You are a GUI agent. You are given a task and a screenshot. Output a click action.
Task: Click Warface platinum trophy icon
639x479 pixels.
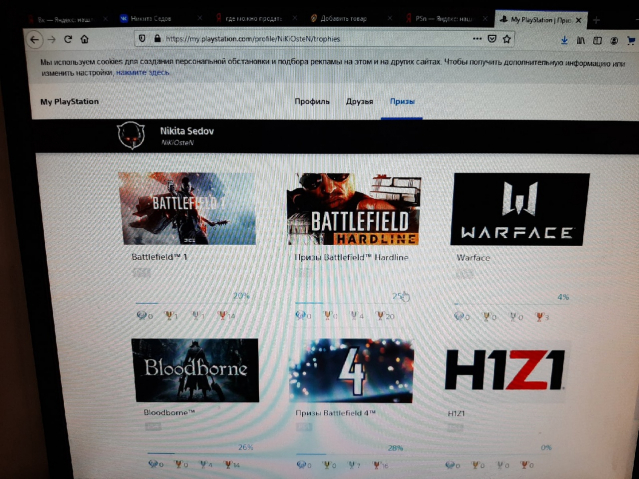point(459,317)
